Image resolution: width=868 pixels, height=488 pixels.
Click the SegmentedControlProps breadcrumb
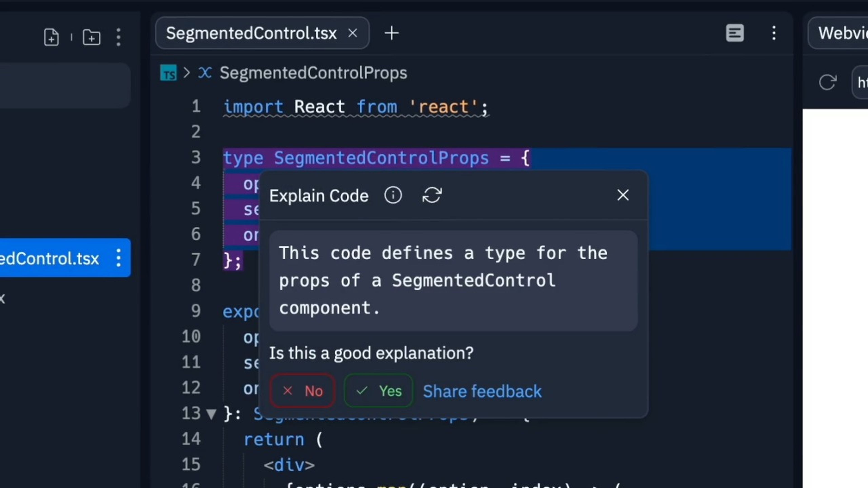tap(313, 73)
